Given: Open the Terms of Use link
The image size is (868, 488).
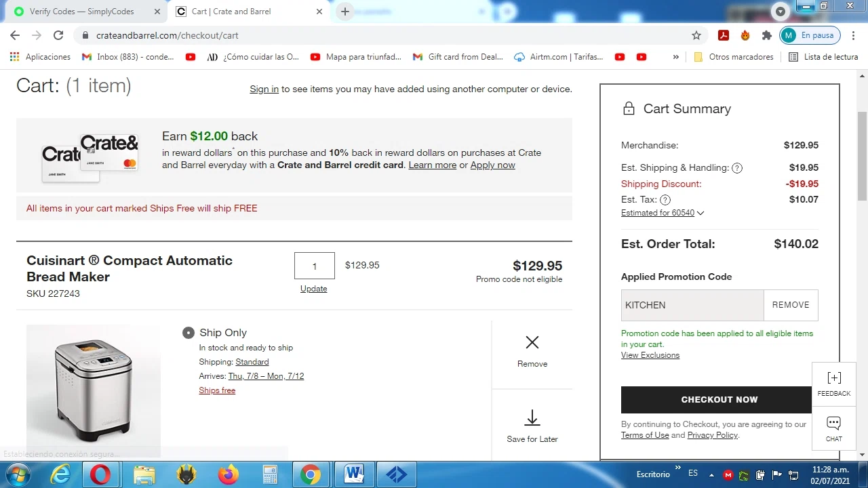Looking at the screenshot, I should click(645, 435).
